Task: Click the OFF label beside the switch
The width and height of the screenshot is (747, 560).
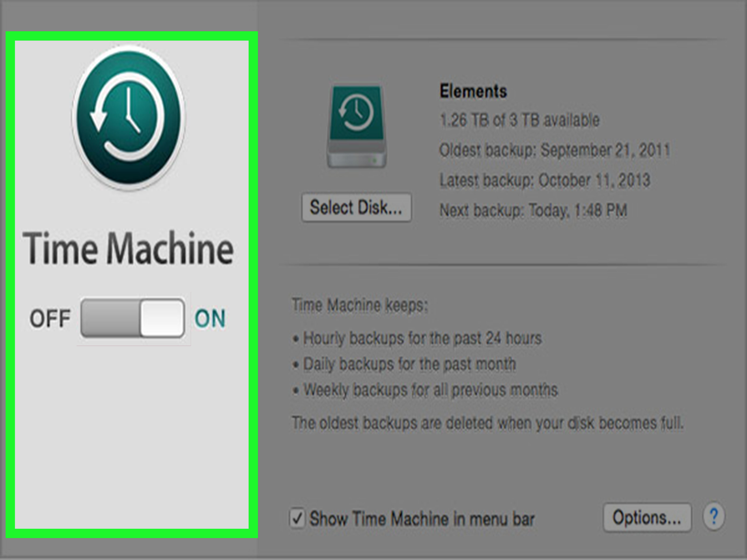Action: (x=50, y=318)
